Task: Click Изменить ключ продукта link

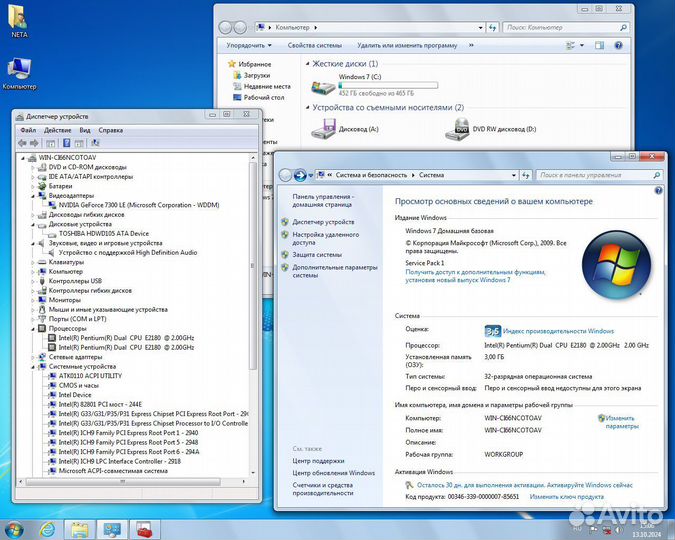Action: [x=567, y=497]
